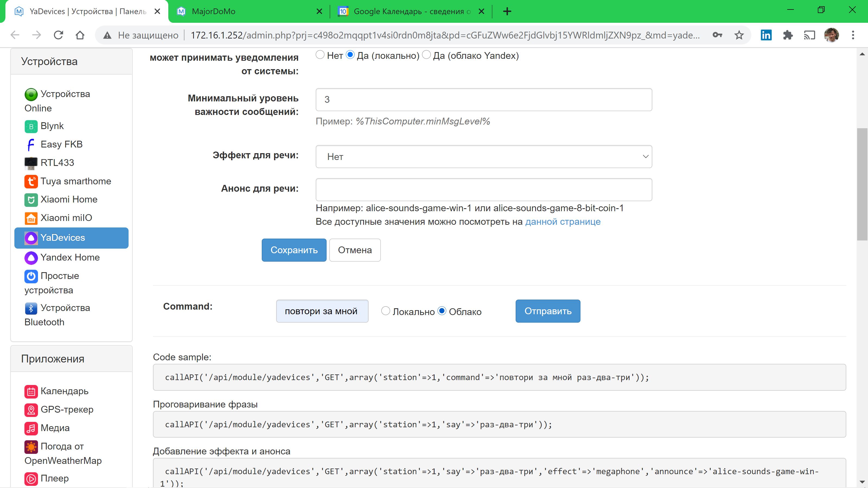Viewport: 868px width, 488px height.
Task: Open the 'данной странице' link
Action: [x=562, y=221]
